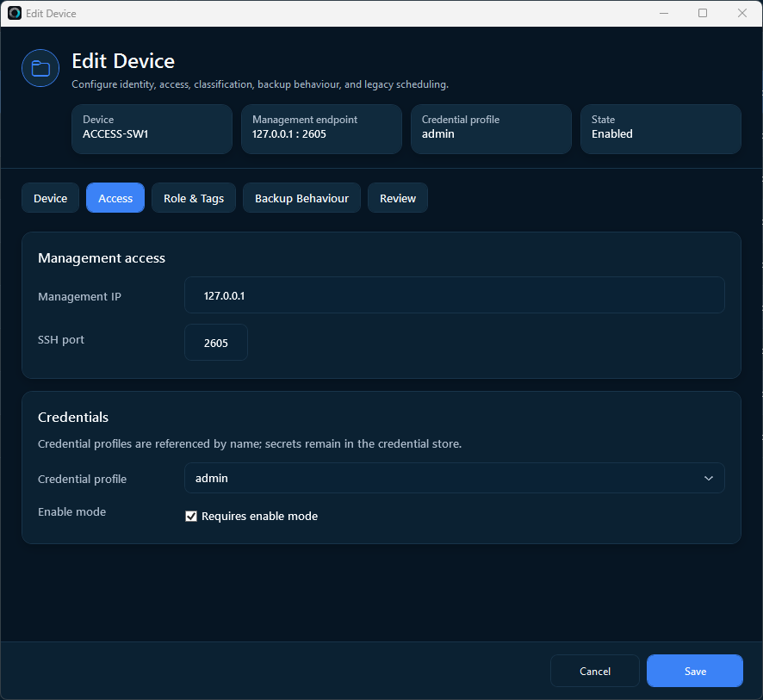Click the State Enabled summary card
Viewport: 763px width, 700px height.
(x=661, y=129)
